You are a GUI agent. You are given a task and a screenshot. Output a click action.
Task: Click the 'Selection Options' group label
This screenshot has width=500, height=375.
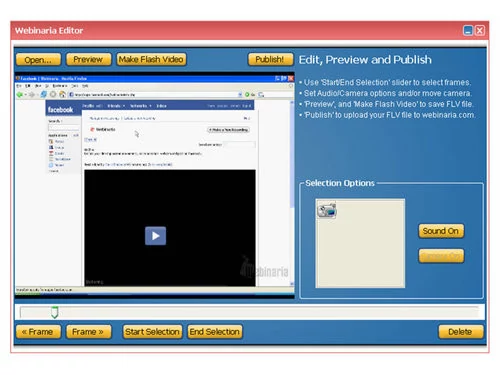click(340, 183)
